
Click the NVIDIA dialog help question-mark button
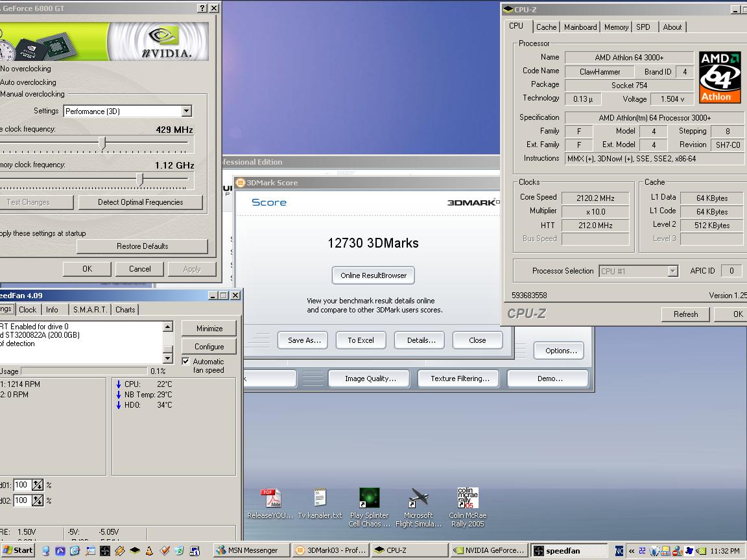click(x=202, y=8)
